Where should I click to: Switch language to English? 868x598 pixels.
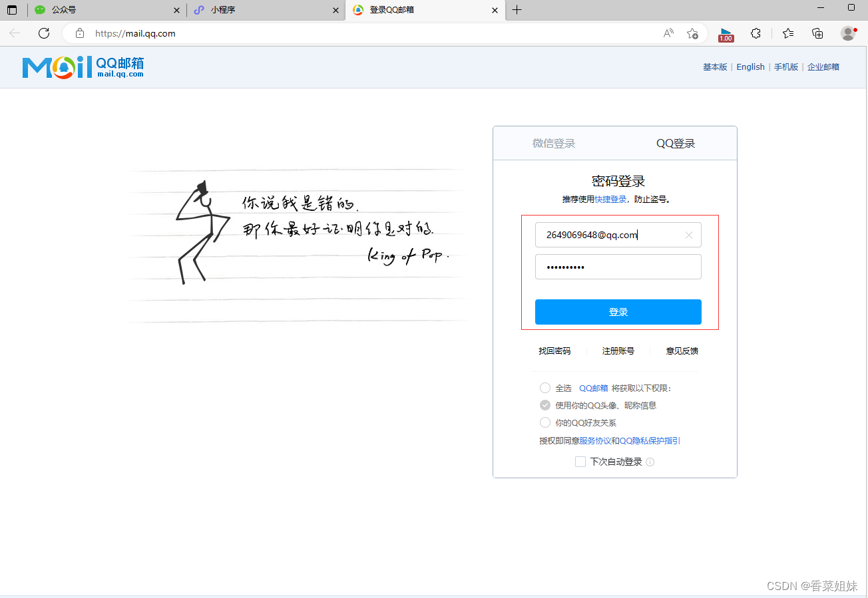pos(750,67)
